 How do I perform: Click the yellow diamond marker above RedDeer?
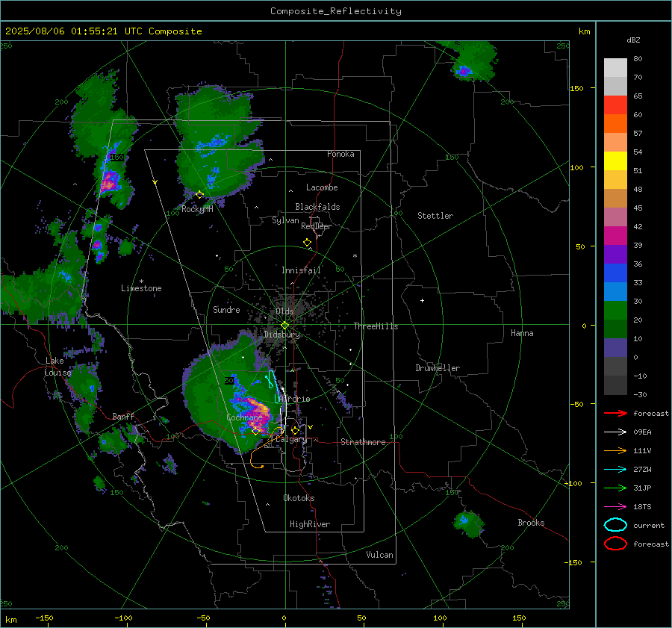(x=307, y=243)
